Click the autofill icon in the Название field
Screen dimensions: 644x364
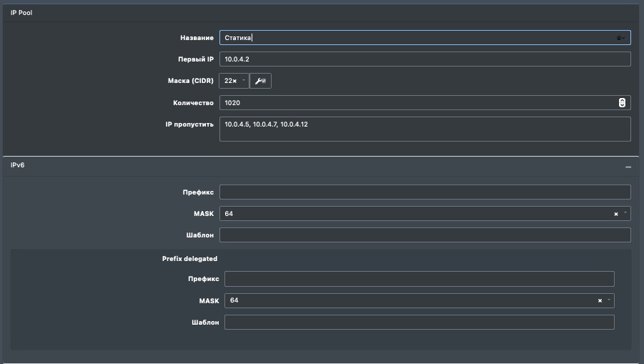(x=620, y=38)
